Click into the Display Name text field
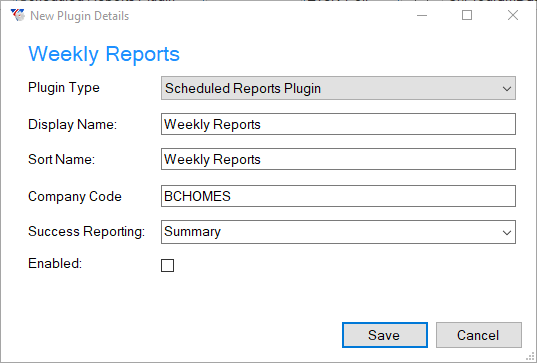The width and height of the screenshot is (537, 363). pos(338,124)
